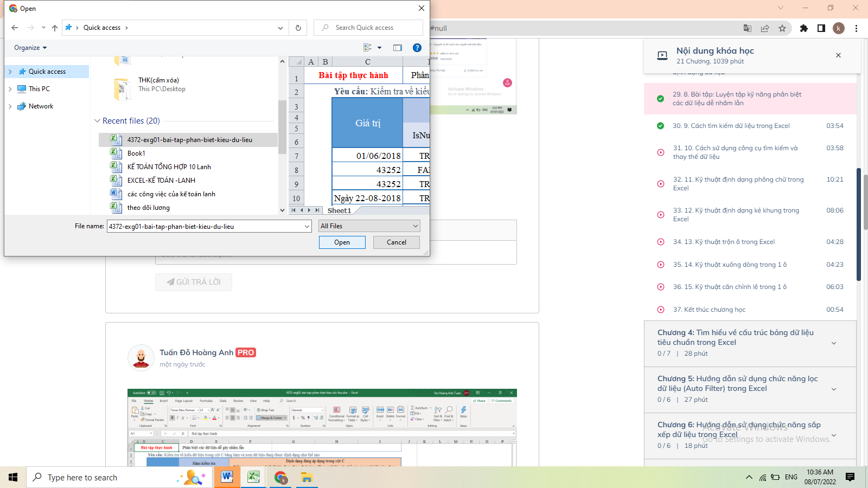Expand the This PC tree node
The width and height of the screenshot is (868, 488).
pos(10,89)
